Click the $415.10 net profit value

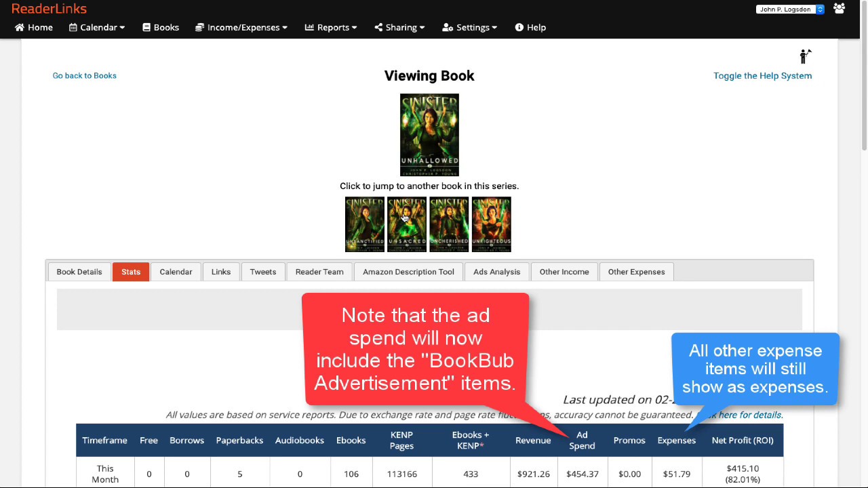[743, 468]
